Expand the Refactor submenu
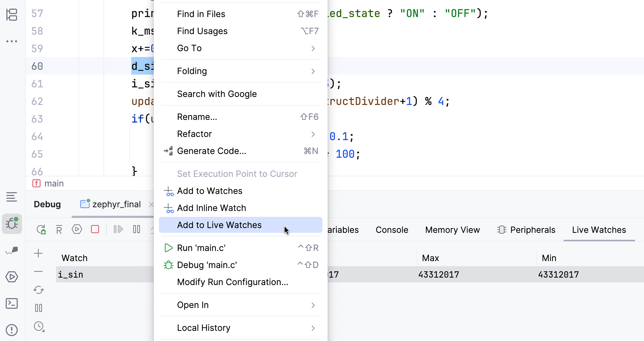 point(195,134)
